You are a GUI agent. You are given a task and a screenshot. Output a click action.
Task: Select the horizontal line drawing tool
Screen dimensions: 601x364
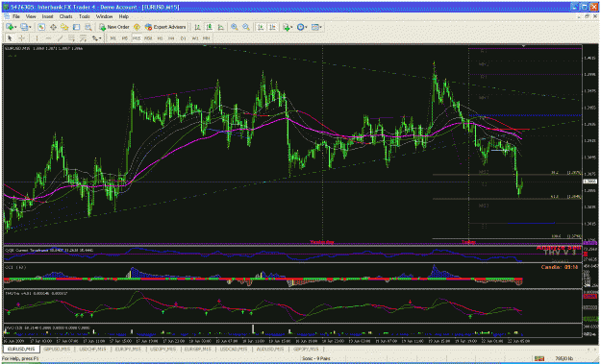(x=48, y=38)
